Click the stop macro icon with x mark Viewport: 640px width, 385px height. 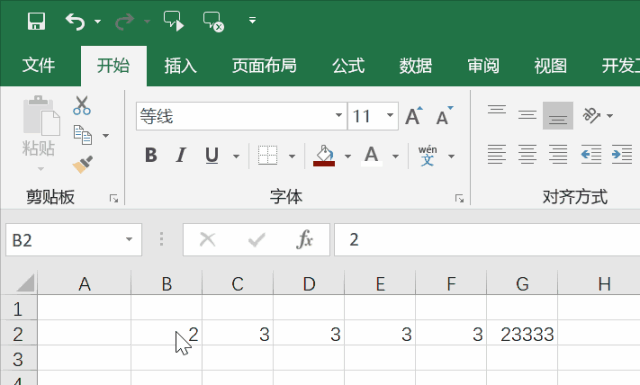(213, 21)
